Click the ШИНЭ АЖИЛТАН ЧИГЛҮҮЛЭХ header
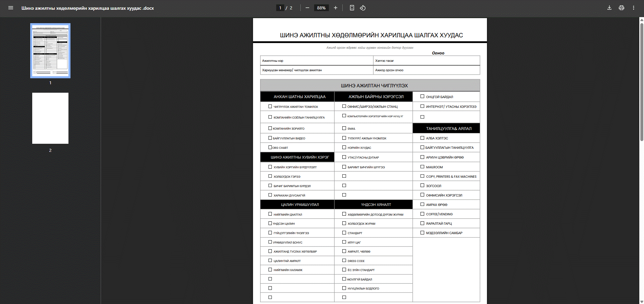 [x=370, y=85]
